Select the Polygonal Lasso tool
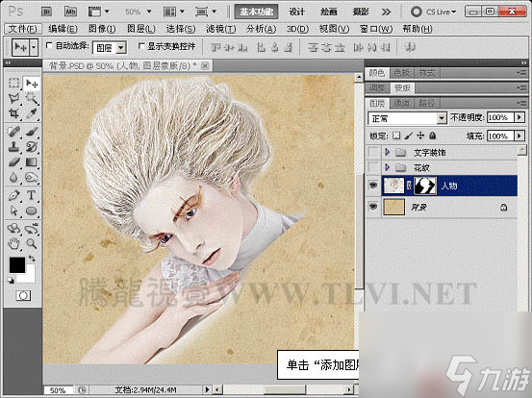The height and width of the screenshot is (398, 532). coord(13,98)
